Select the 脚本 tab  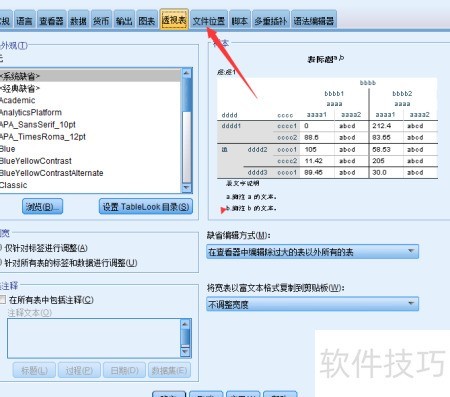pyautogui.click(x=239, y=21)
